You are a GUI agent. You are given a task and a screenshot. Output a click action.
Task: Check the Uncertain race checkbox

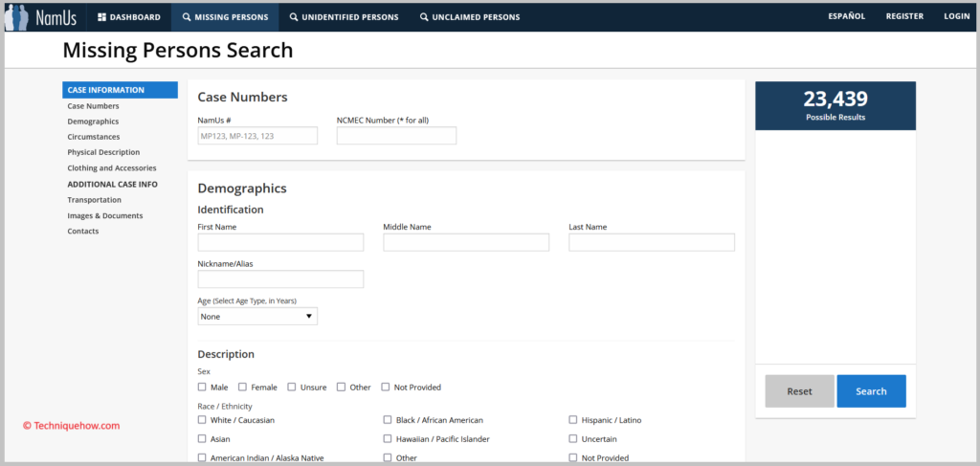[573, 438]
